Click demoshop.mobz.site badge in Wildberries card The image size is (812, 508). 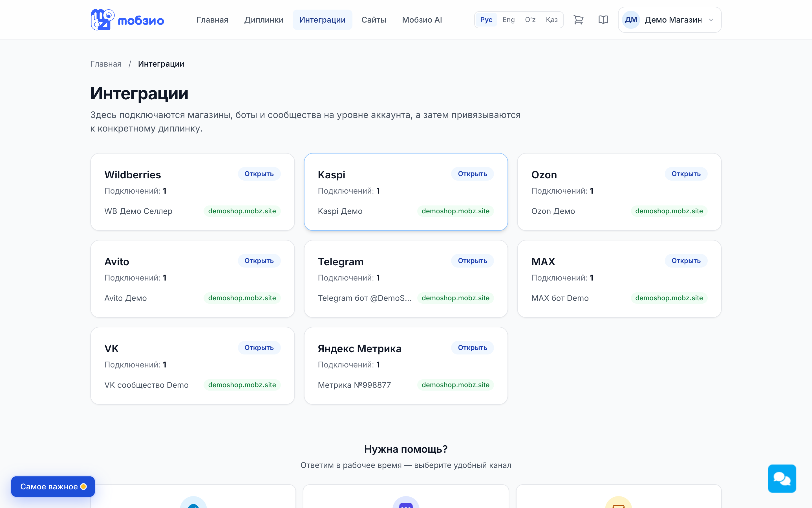(x=242, y=211)
